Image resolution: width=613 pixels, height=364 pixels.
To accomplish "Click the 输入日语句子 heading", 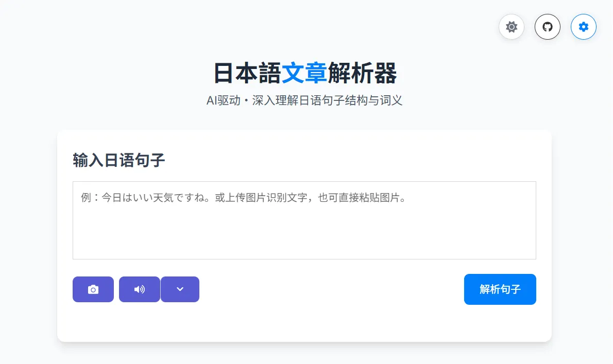I will (x=119, y=160).
